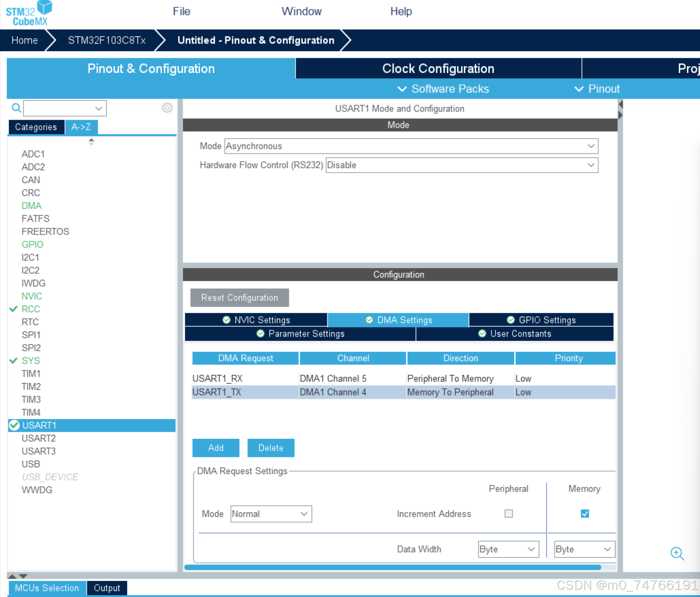Open Hardware Flow Control dropdown
Image resolution: width=700 pixels, height=597 pixels.
tap(462, 165)
